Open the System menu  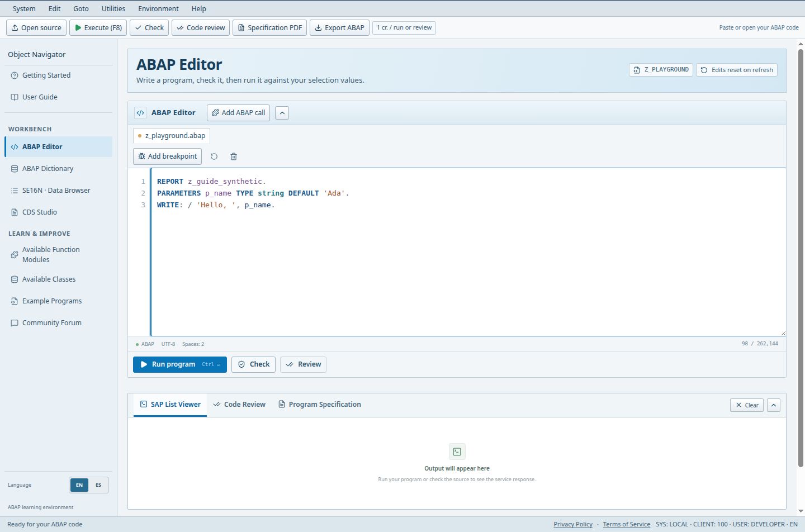click(x=24, y=9)
